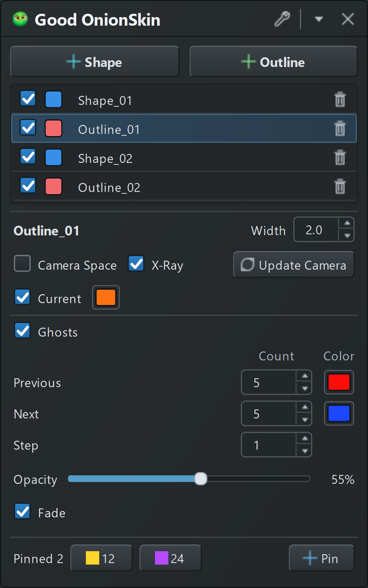Select pinned frame 24 button
This screenshot has height=588, width=368.
(170, 558)
